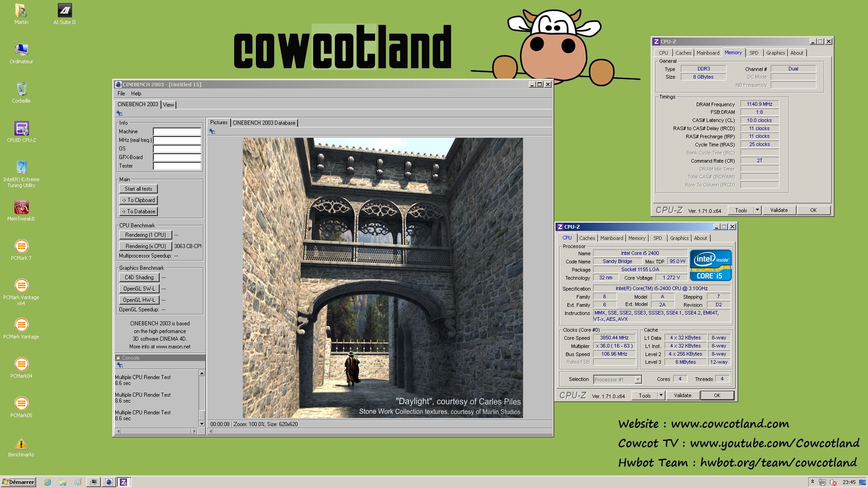The height and width of the screenshot is (488, 868).
Task: Click the left panel horizontal scroll right arrow
Action: tap(194, 432)
